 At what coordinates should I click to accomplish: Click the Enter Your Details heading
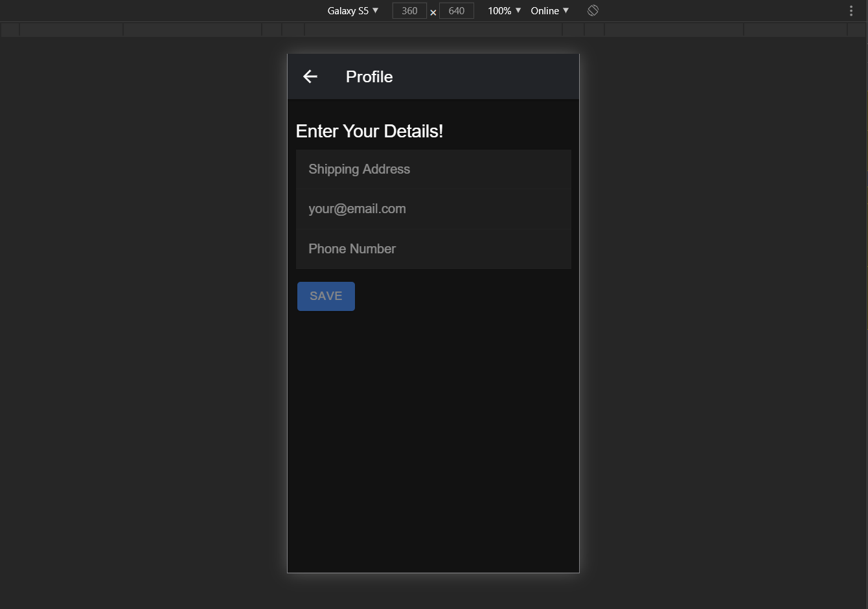pyautogui.click(x=369, y=131)
